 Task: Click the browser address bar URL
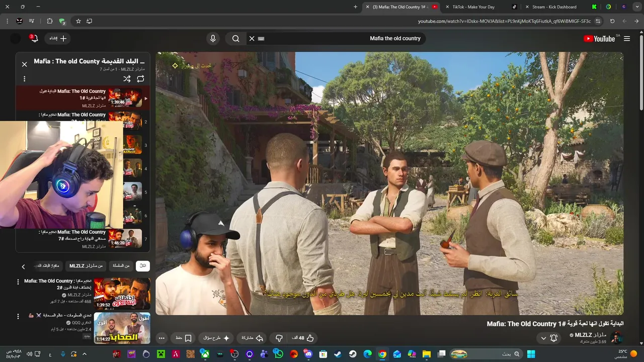click(504, 21)
